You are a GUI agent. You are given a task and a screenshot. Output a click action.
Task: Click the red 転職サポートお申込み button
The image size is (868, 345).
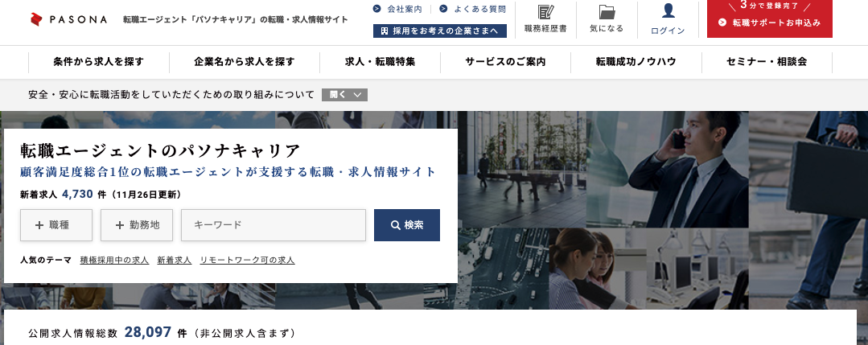770,18
